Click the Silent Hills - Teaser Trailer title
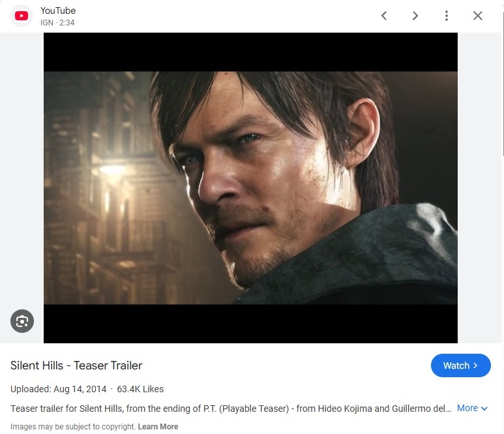Screen dimensions: 504x434 coord(76,365)
